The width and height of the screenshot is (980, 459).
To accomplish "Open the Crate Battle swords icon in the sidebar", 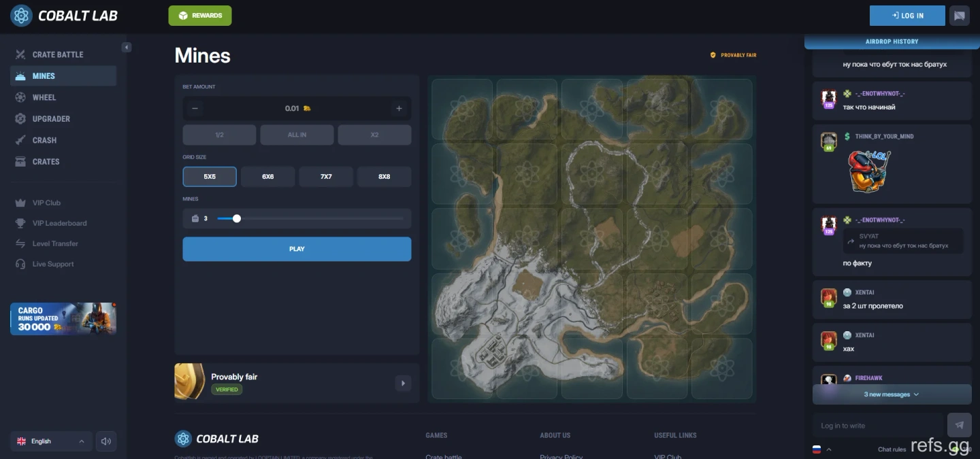I will (20, 54).
